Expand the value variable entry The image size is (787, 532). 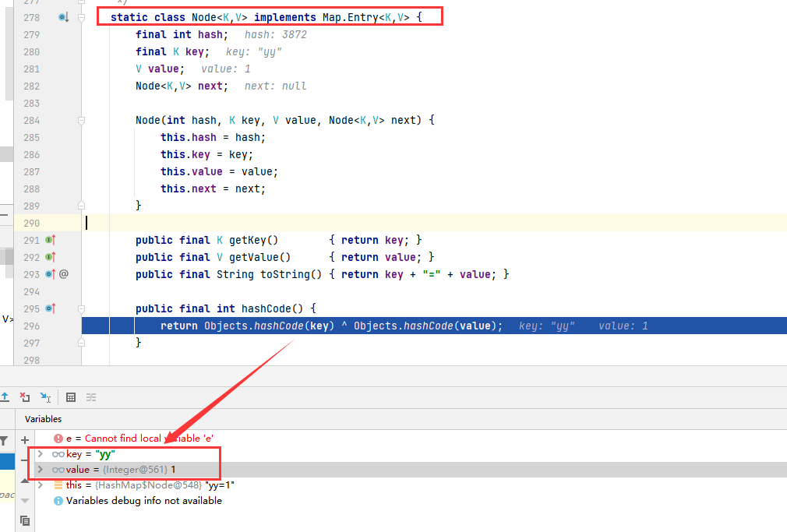pos(41,469)
